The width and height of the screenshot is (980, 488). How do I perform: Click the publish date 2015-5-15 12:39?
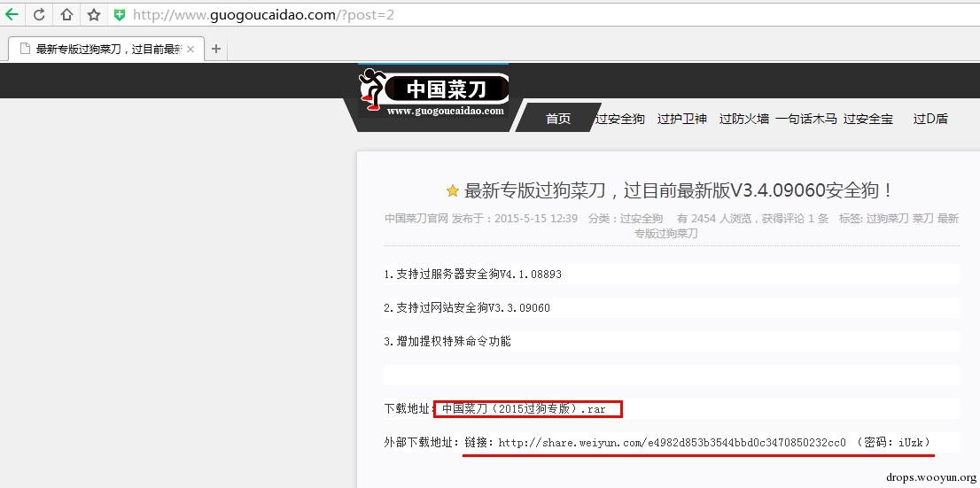(x=536, y=219)
